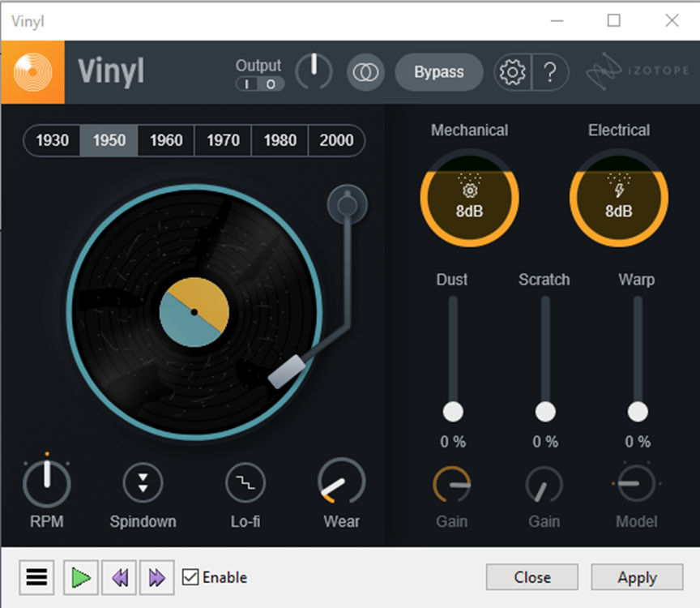Click the Apply button

(637, 577)
